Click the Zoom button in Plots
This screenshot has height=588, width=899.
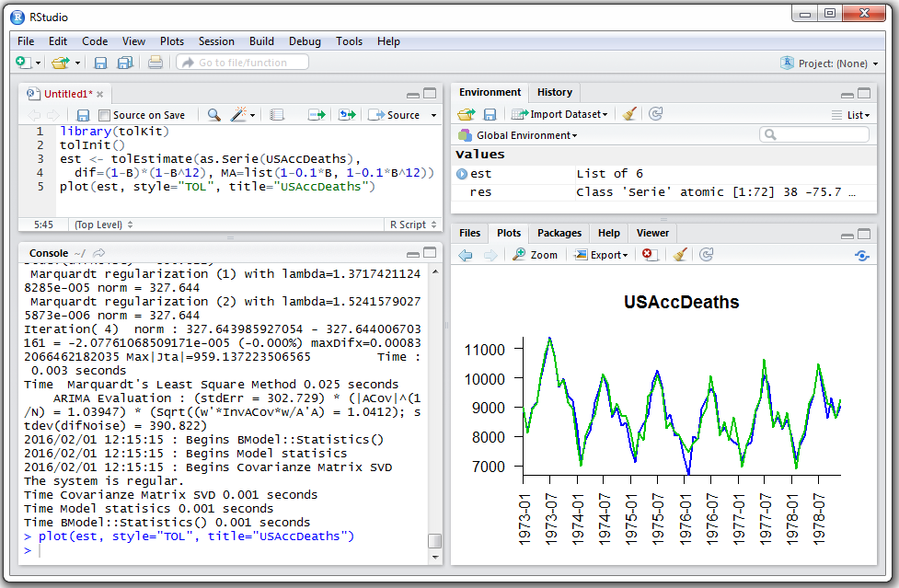click(x=536, y=255)
